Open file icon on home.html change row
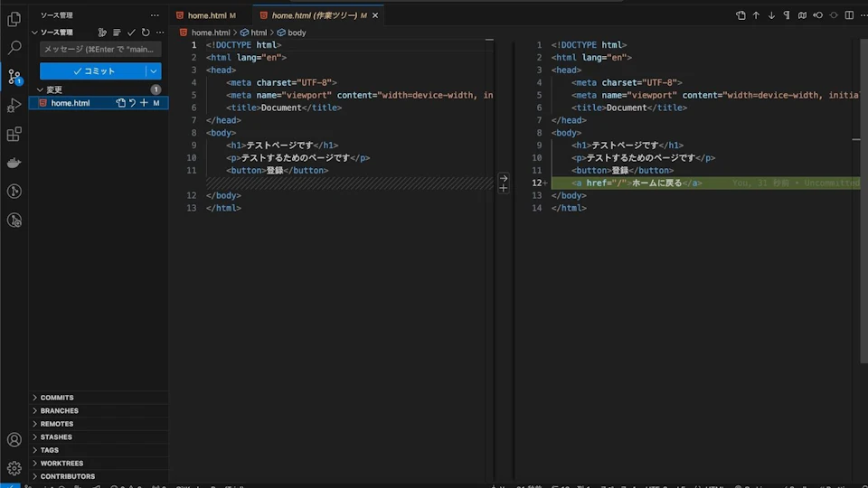 [x=120, y=103]
